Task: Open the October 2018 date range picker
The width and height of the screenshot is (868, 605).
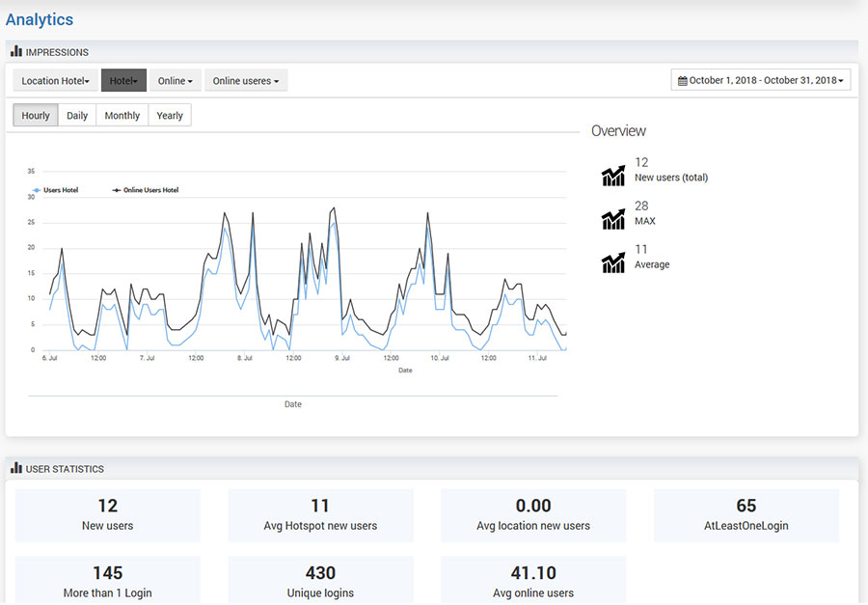Action: point(761,80)
